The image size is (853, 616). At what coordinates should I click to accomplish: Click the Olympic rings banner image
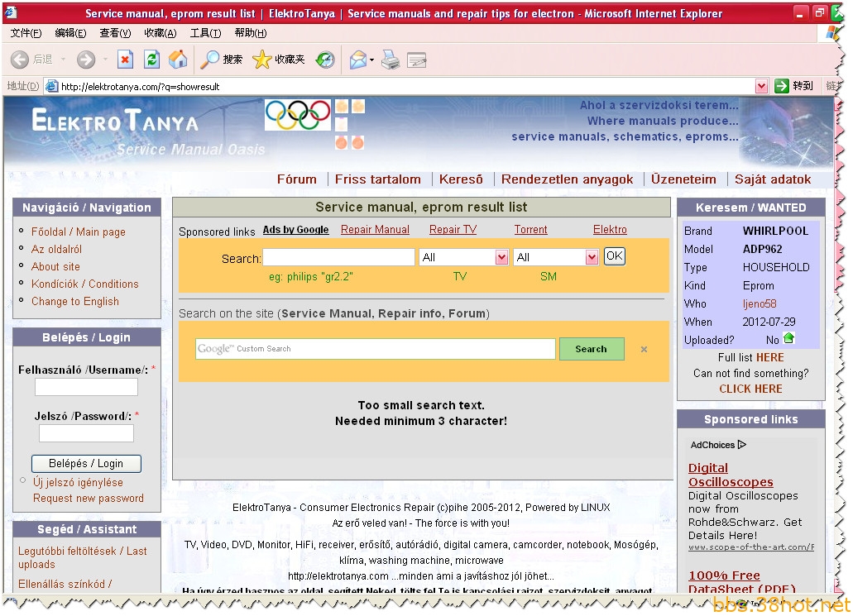(x=298, y=115)
